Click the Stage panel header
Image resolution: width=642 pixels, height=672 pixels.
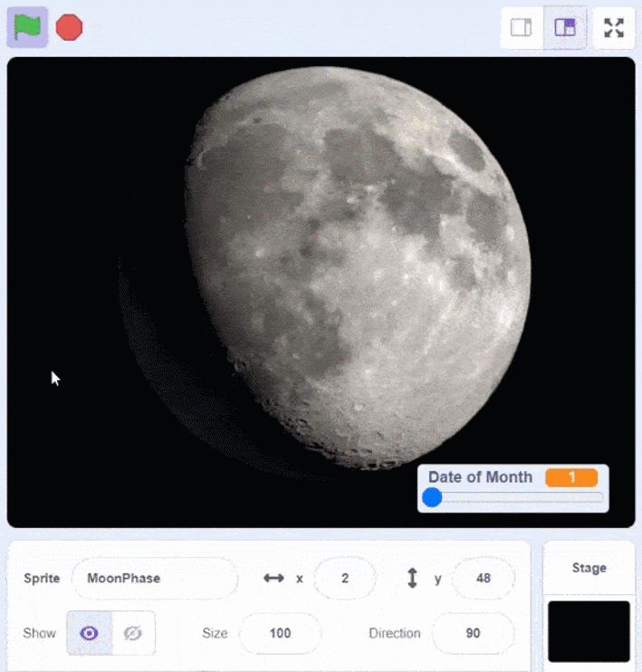click(x=589, y=568)
